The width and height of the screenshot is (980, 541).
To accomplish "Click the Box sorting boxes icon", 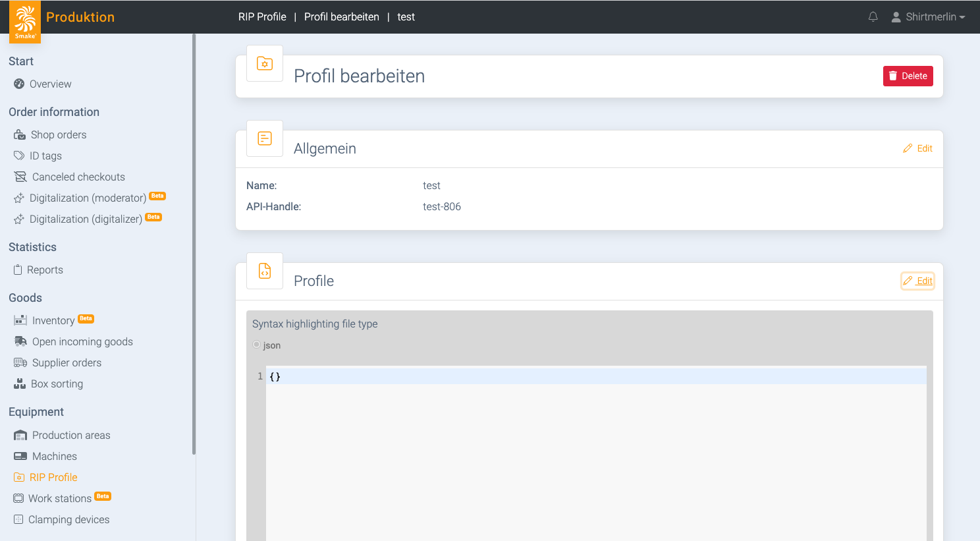I will (x=20, y=384).
